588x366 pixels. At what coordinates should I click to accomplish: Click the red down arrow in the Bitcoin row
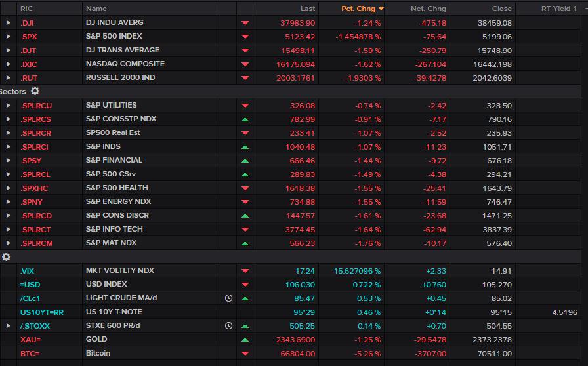245,353
